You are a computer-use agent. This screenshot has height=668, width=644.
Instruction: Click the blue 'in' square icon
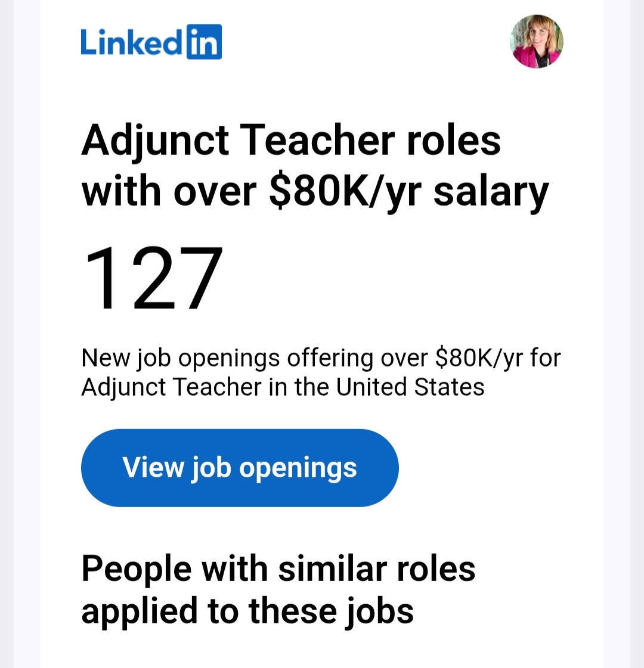pos(204,42)
